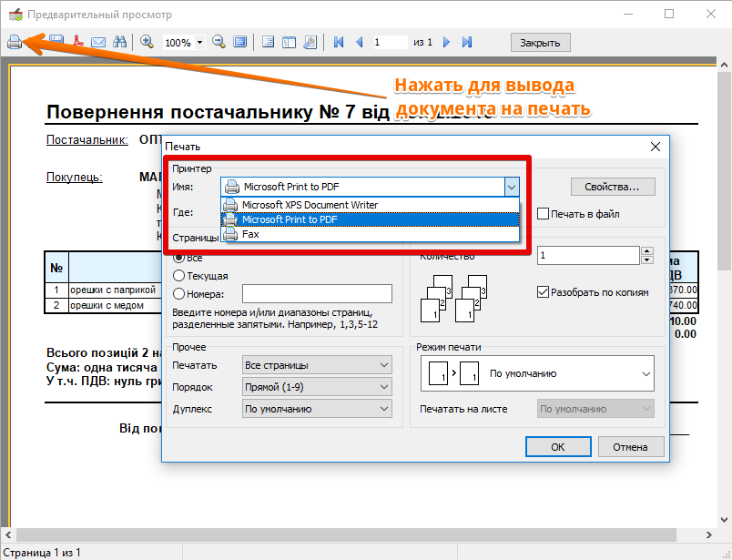Click horizontal scrollbar left arrow
This screenshot has width=732, height=560.
[x=8, y=535]
